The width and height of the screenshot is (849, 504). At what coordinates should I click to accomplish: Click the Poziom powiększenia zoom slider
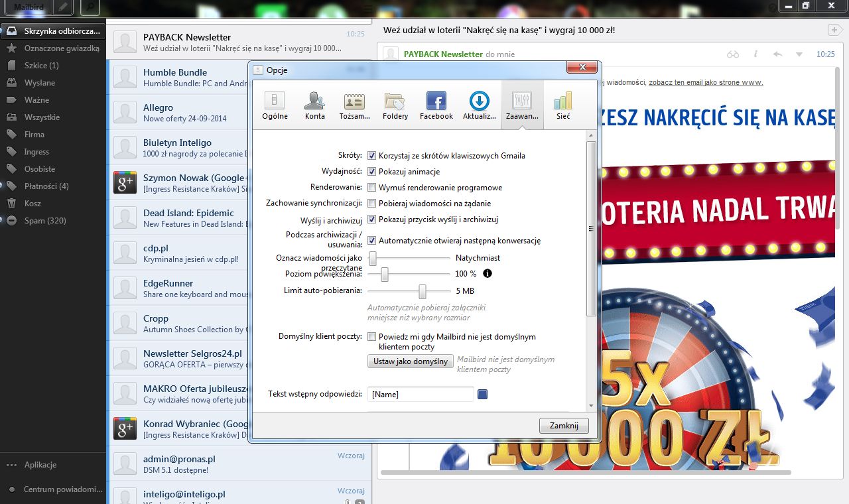click(x=409, y=274)
